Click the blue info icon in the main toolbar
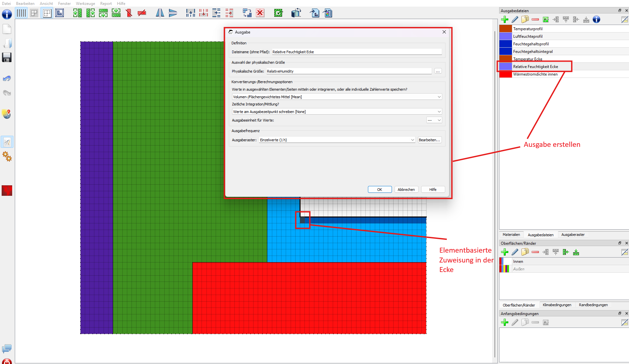Screen dimensions: 629x364 point(7,14)
